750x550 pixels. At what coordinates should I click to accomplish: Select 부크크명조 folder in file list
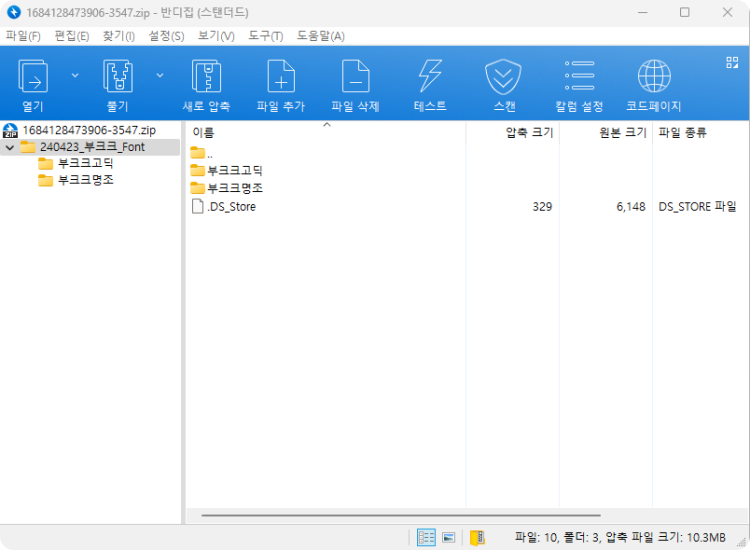click(x=226, y=188)
